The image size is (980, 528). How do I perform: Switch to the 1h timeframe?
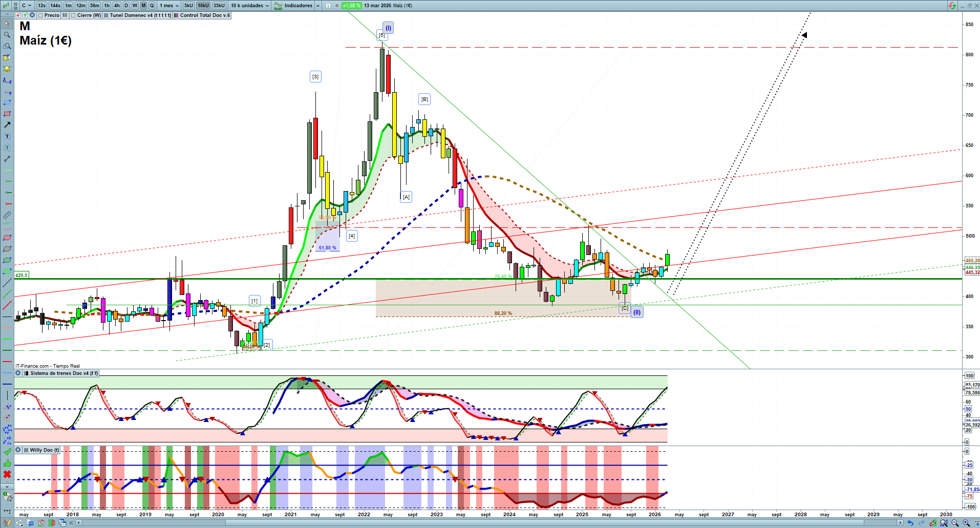pos(106,6)
